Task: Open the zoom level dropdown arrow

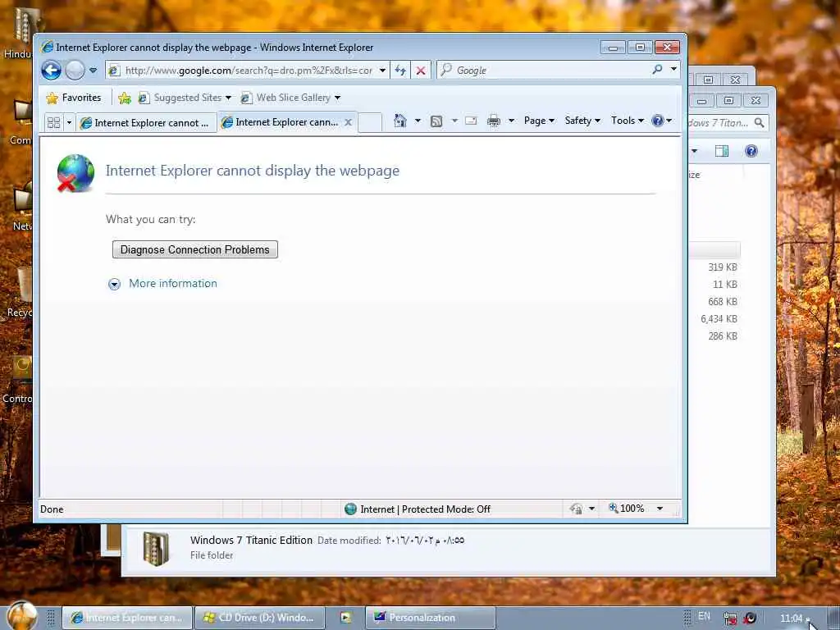Action: point(660,509)
